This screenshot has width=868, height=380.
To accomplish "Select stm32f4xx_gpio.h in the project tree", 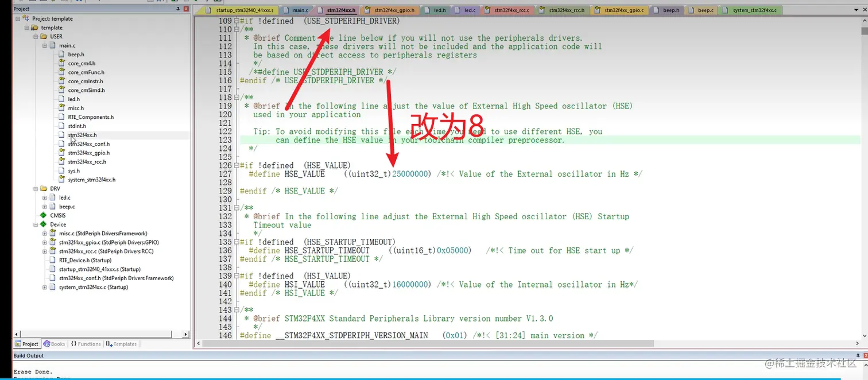I will tap(89, 153).
